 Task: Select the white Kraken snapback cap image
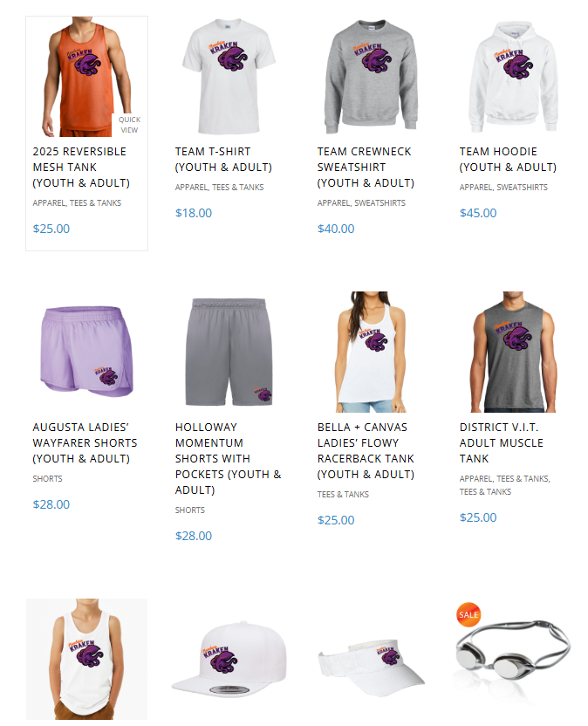[229, 659]
